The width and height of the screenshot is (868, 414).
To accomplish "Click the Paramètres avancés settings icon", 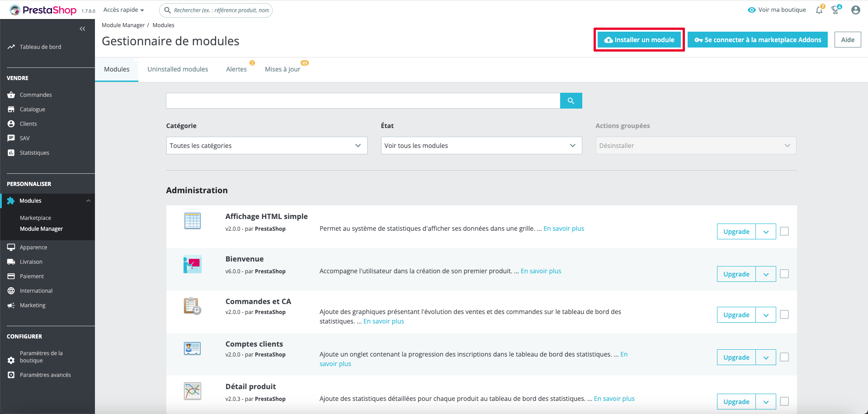I will coord(11,375).
